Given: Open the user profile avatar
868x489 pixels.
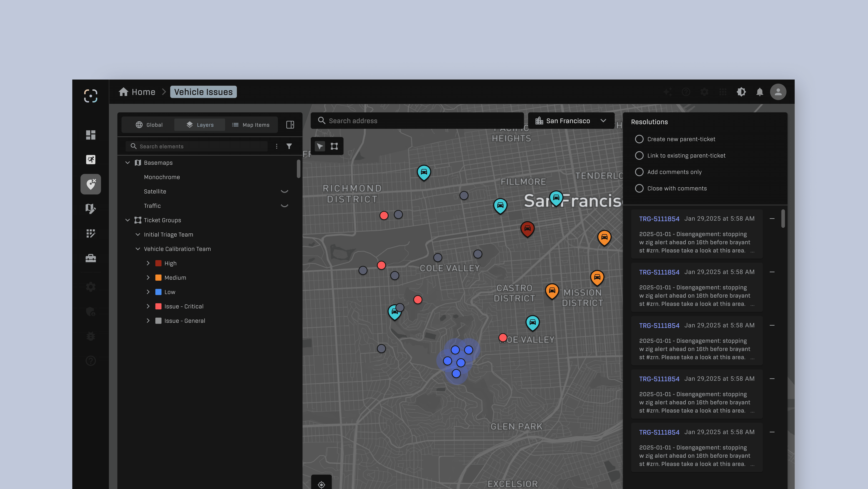Looking at the screenshot, I should click(x=778, y=92).
